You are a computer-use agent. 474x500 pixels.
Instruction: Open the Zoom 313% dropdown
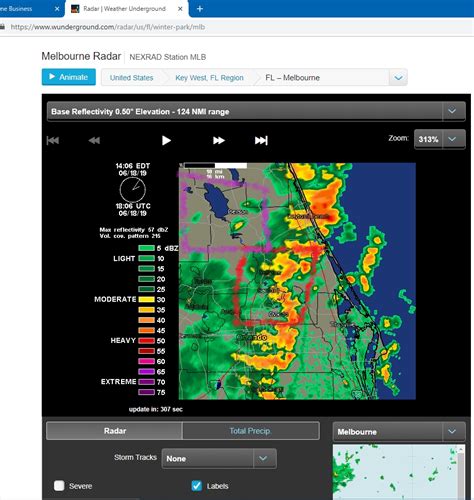coord(440,139)
